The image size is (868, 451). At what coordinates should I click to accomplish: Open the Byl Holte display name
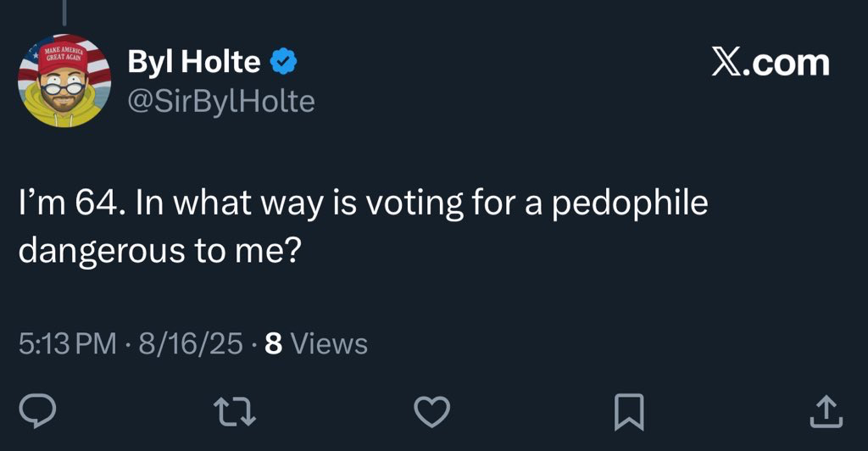pyautogui.click(x=194, y=62)
